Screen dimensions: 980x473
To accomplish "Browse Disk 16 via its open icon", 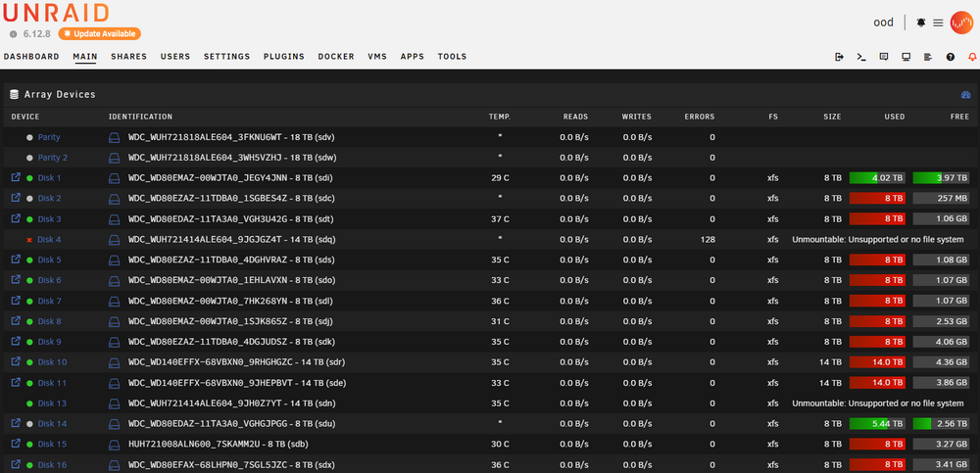I will [17, 463].
